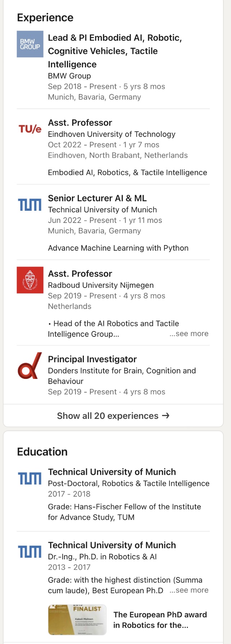Click the TUM logo beside Ph.D. entry

[30, 551]
